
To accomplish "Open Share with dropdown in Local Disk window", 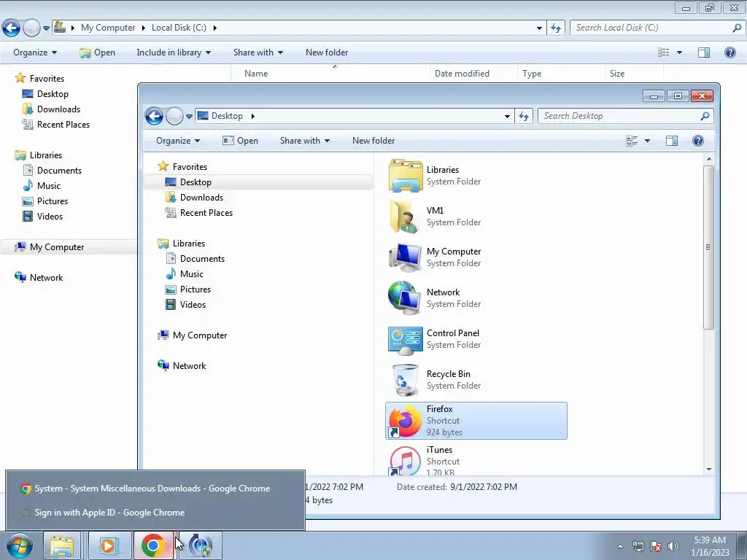I will tap(258, 52).
